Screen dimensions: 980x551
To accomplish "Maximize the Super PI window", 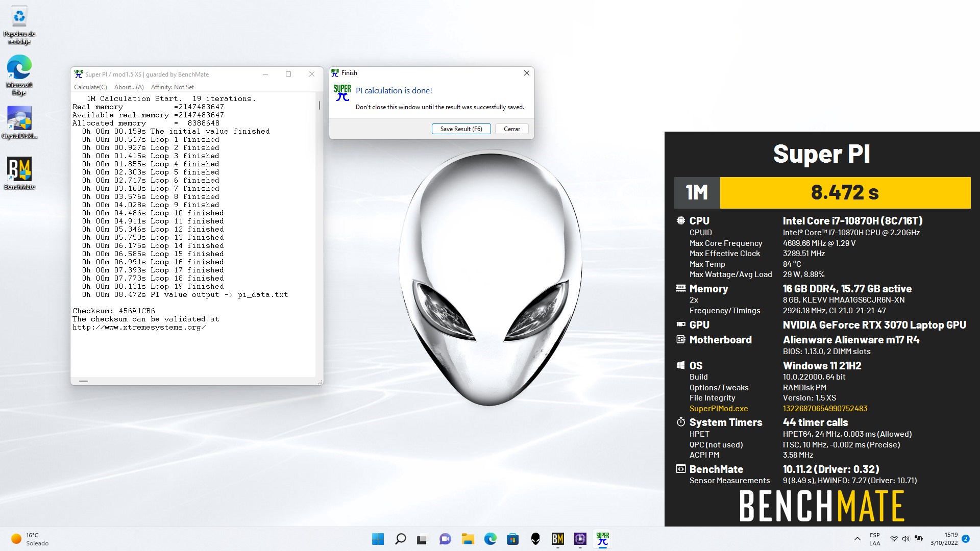I will pyautogui.click(x=288, y=74).
